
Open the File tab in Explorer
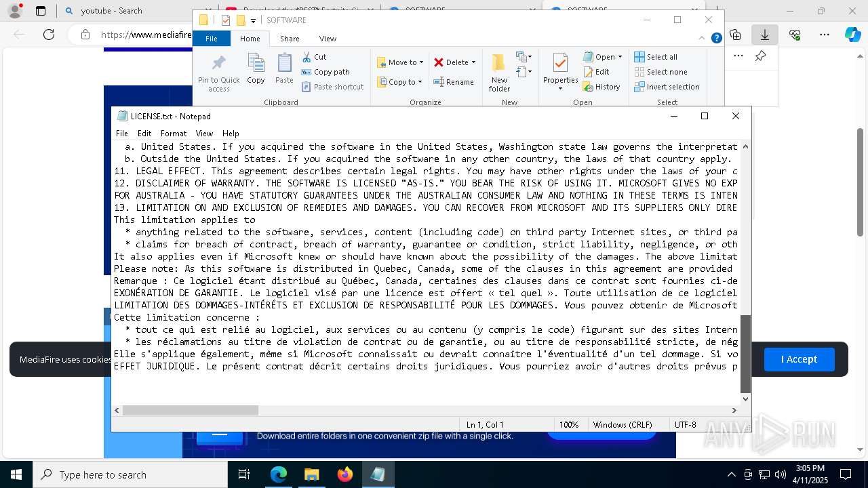pyautogui.click(x=212, y=39)
